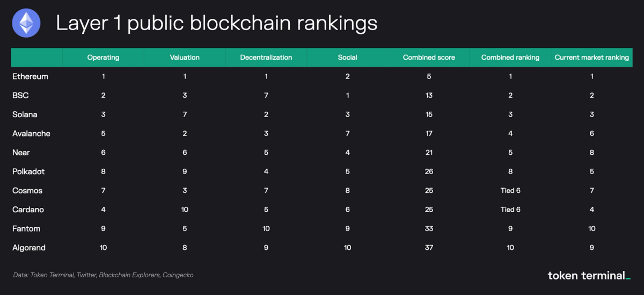Click Solana's Valuation value 7
Screen dimensions: 644x295
click(x=185, y=114)
